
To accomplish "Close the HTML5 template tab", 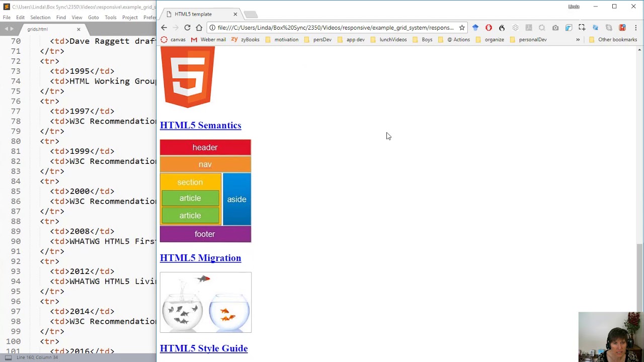I will 235,14.
